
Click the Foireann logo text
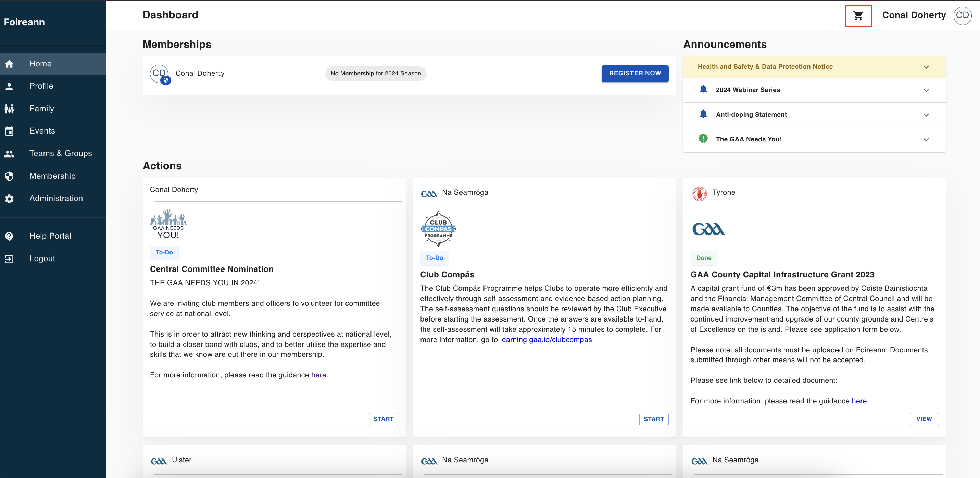pos(24,22)
